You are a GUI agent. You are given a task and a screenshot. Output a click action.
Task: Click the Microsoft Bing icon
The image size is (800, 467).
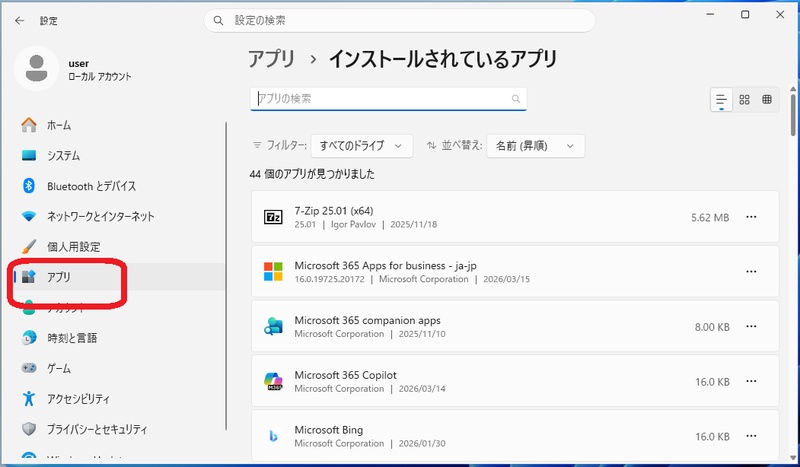pos(273,436)
